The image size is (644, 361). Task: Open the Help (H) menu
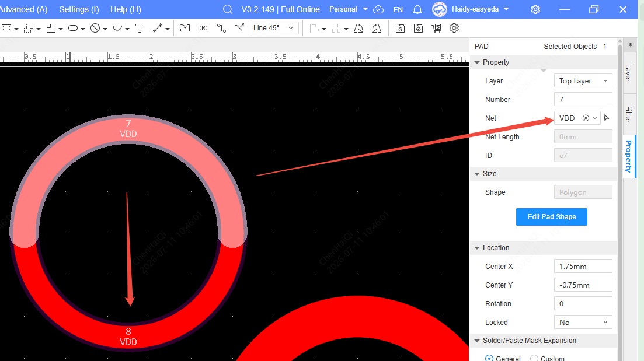pyautogui.click(x=126, y=9)
